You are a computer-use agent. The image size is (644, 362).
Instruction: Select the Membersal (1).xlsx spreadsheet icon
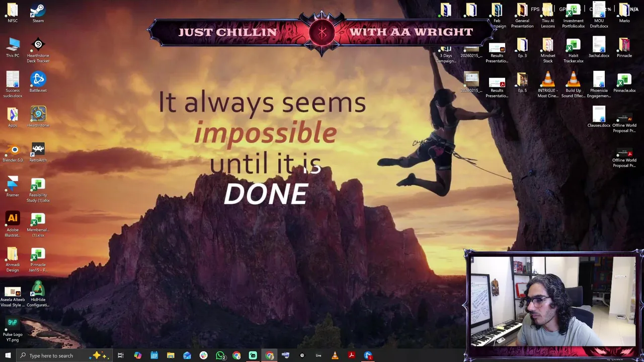[38, 224]
